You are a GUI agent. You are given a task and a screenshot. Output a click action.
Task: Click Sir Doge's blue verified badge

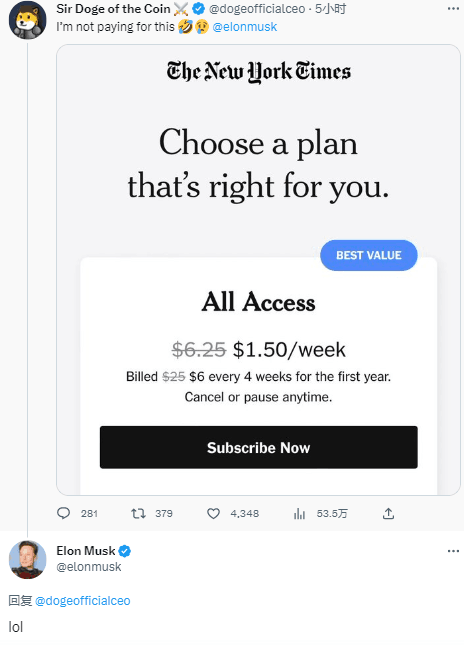pyautogui.click(x=199, y=8)
